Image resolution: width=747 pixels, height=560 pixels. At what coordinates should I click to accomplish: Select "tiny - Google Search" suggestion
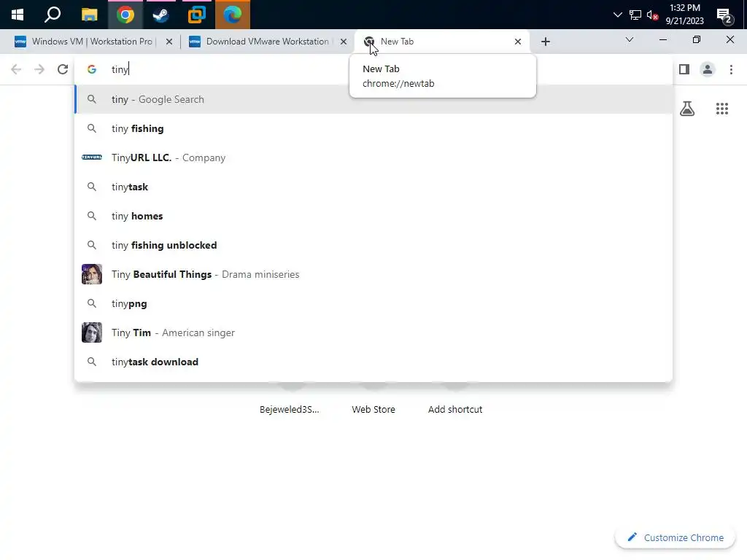[x=373, y=99]
